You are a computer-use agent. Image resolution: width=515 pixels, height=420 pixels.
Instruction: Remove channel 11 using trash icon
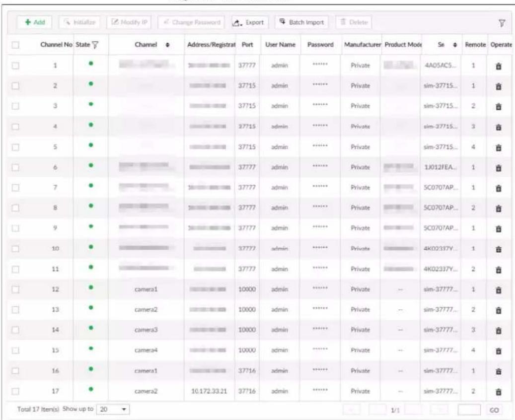[498, 270]
